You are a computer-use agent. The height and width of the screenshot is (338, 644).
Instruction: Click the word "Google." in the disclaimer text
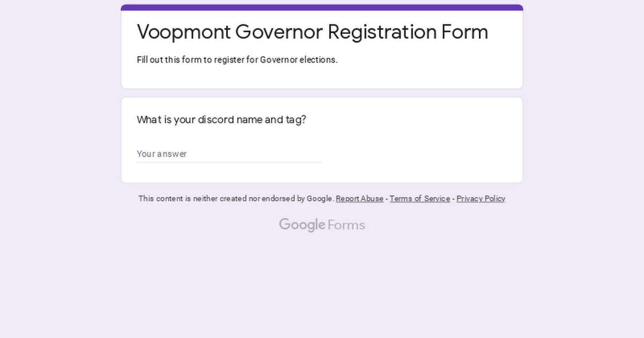coord(320,199)
